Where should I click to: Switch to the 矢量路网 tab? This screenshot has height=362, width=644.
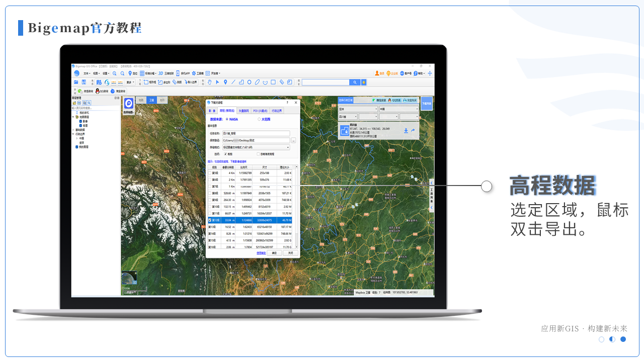click(x=244, y=111)
